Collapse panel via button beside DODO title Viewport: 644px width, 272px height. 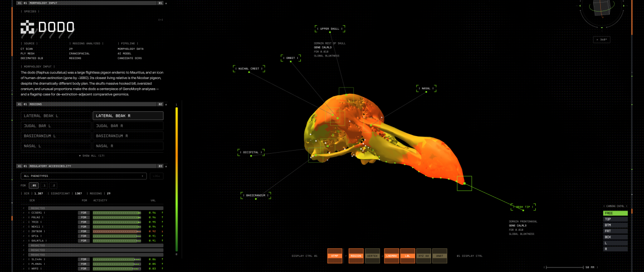[160, 20]
